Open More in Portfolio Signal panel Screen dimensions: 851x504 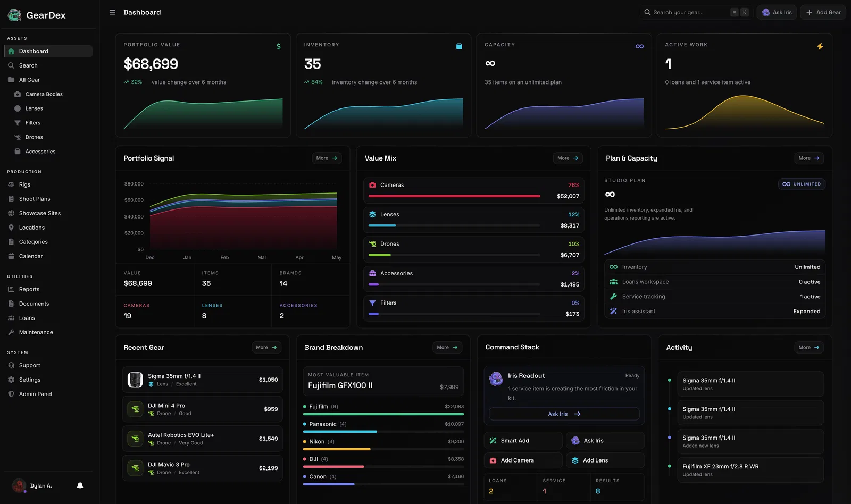pos(327,158)
